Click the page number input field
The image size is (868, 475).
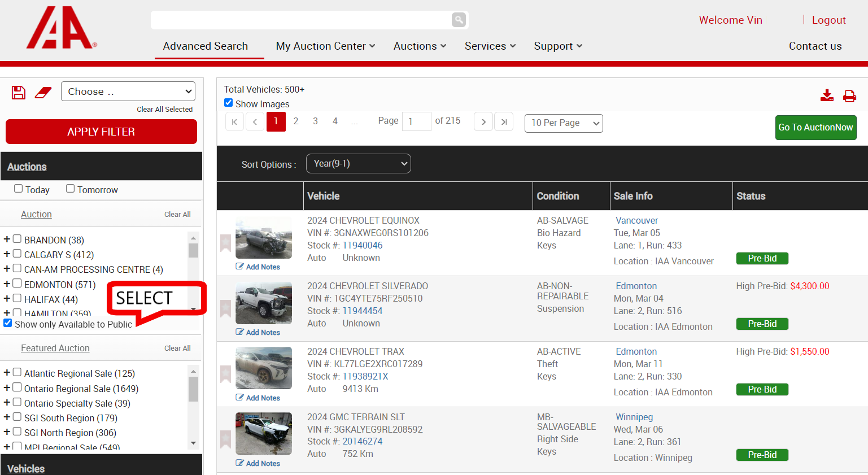pyautogui.click(x=417, y=121)
